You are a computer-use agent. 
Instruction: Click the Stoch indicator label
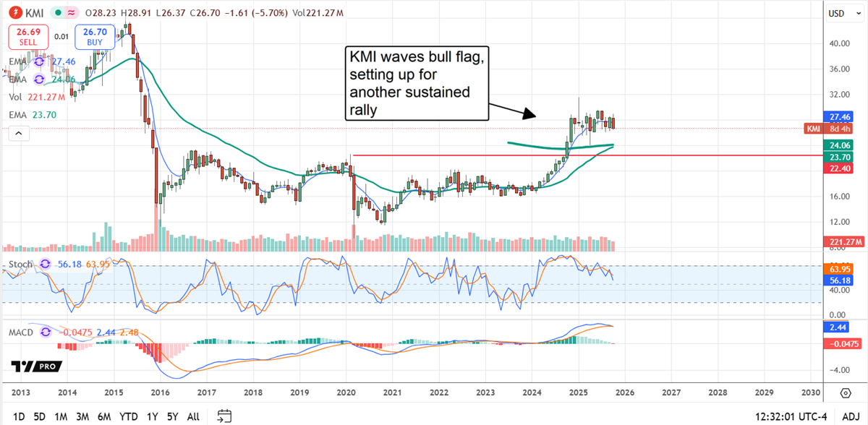pyautogui.click(x=21, y=265)
